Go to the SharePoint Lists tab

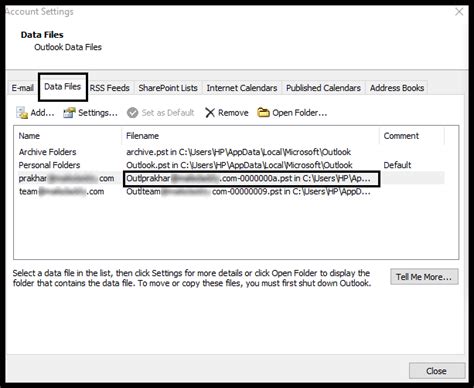coord(168,88)
